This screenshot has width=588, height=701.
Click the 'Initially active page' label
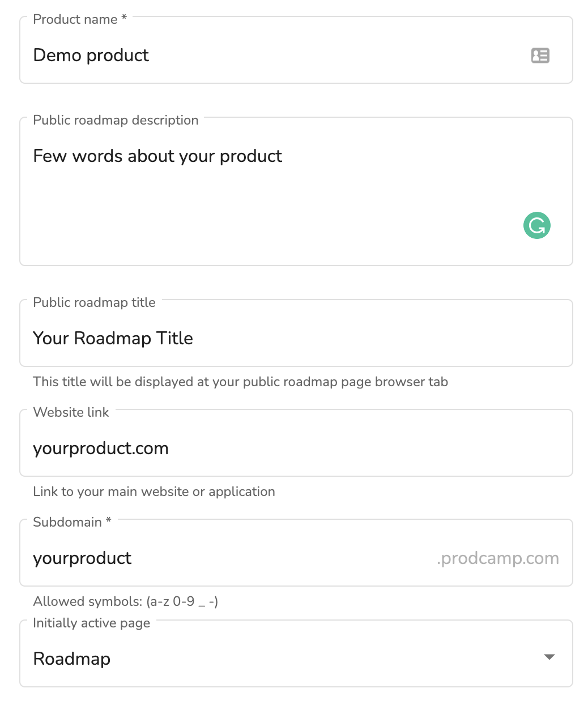point(91,623)
